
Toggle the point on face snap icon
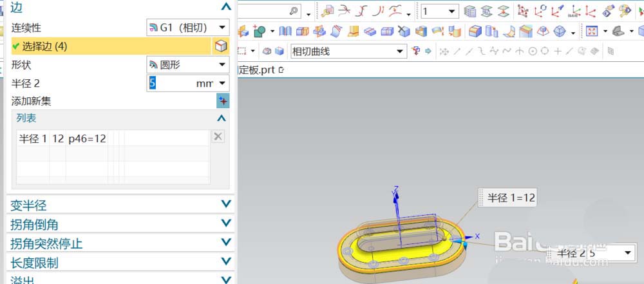(x=581, y=51)
